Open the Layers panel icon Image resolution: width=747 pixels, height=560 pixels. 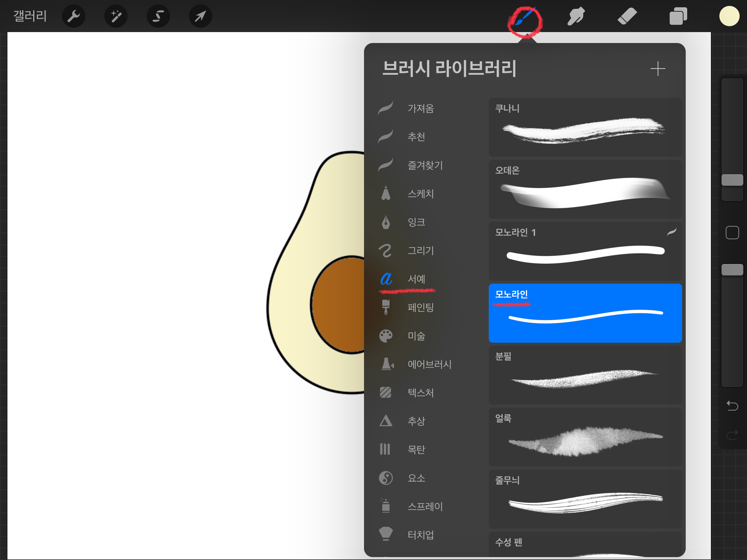tap(678, 16)
